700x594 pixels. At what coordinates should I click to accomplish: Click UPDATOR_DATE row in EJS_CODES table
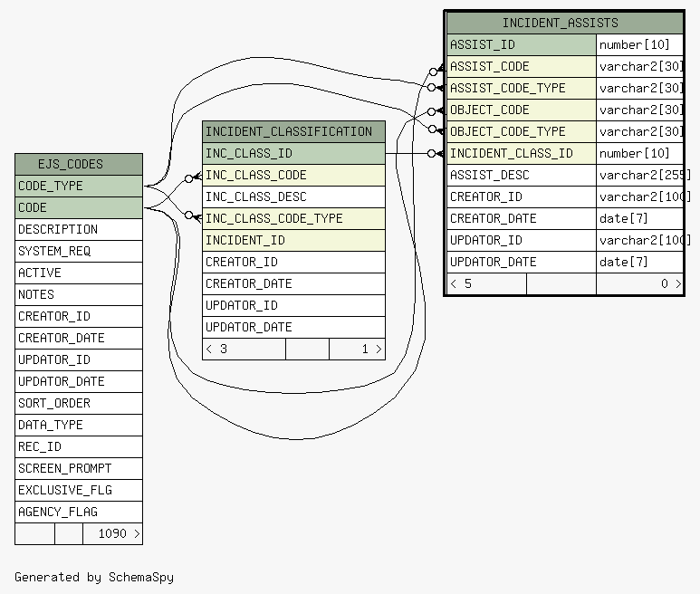[x=79, y=381]
